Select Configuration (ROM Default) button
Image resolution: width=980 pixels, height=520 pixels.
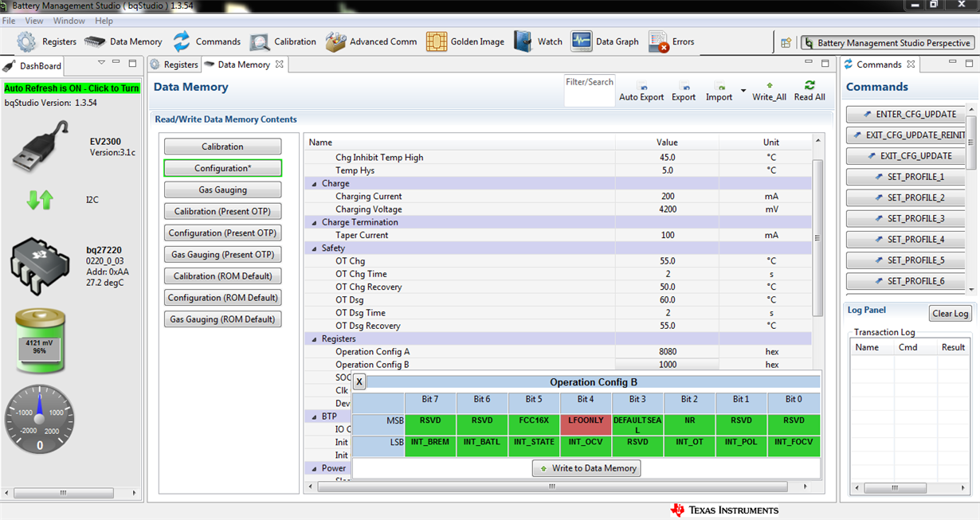(222, 297)
